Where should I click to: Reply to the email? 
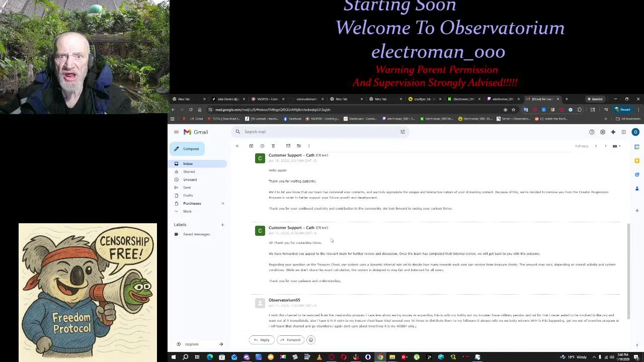261,340
